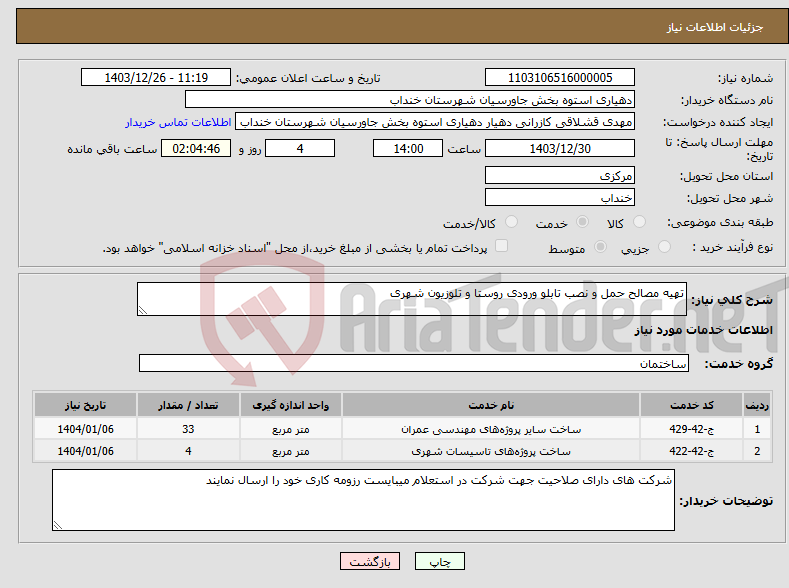Click the delivery province field مرکزی
Image resolution: width=789 pixels, height=588 pixels.
[560, 176]
